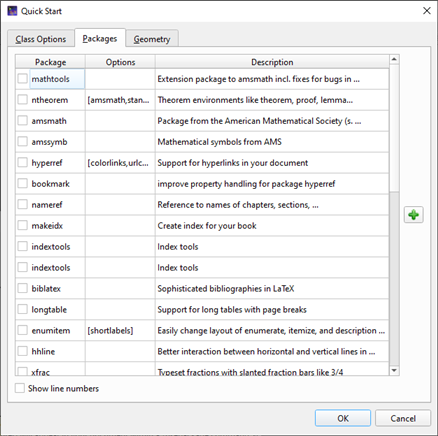Enable the mathtools package checkbox
438x436 pixels.
pyautogui.click(x=23, y=79)
